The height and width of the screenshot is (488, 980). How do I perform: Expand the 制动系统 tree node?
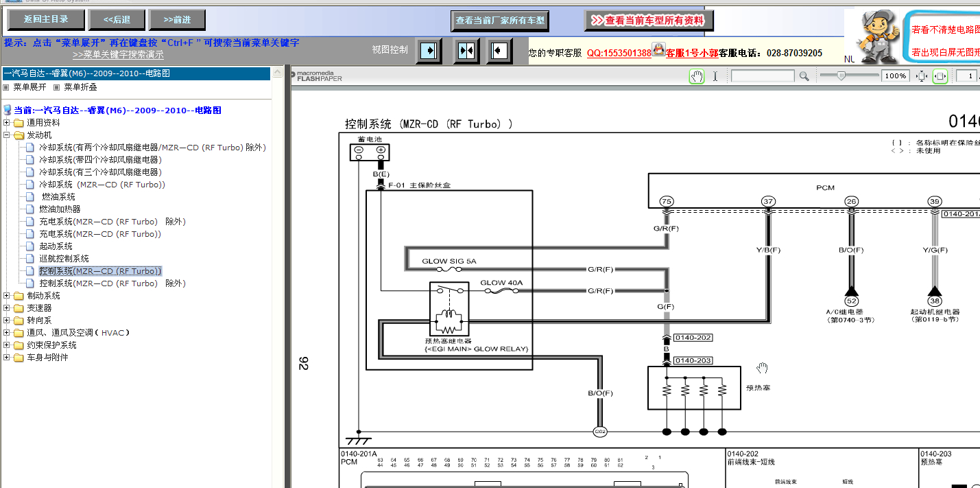[x=7, y=296]
